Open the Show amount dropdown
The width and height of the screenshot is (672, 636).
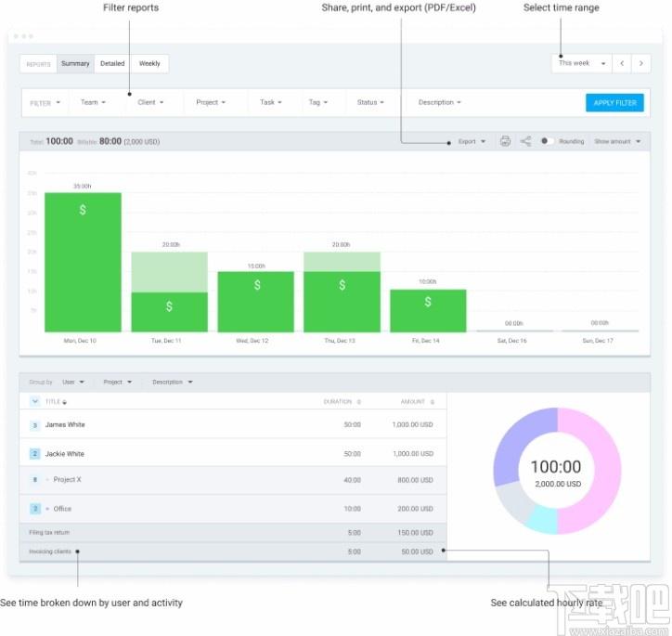[617, 141]
